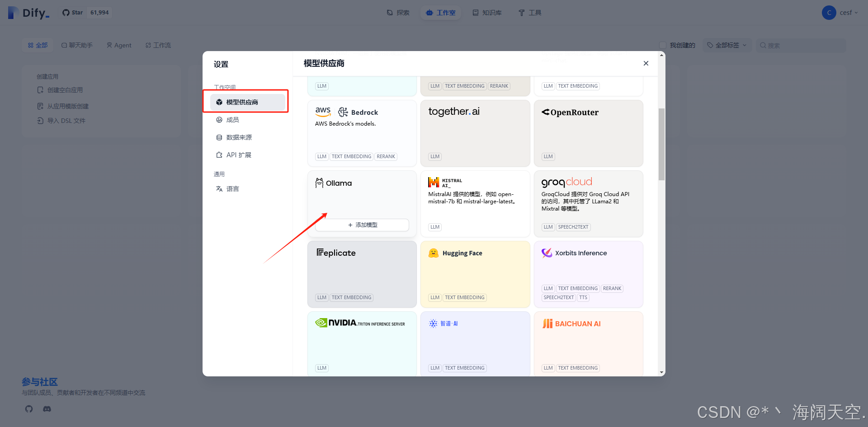
Task: Click the groqcloud logo
Action: coord(567,182)
